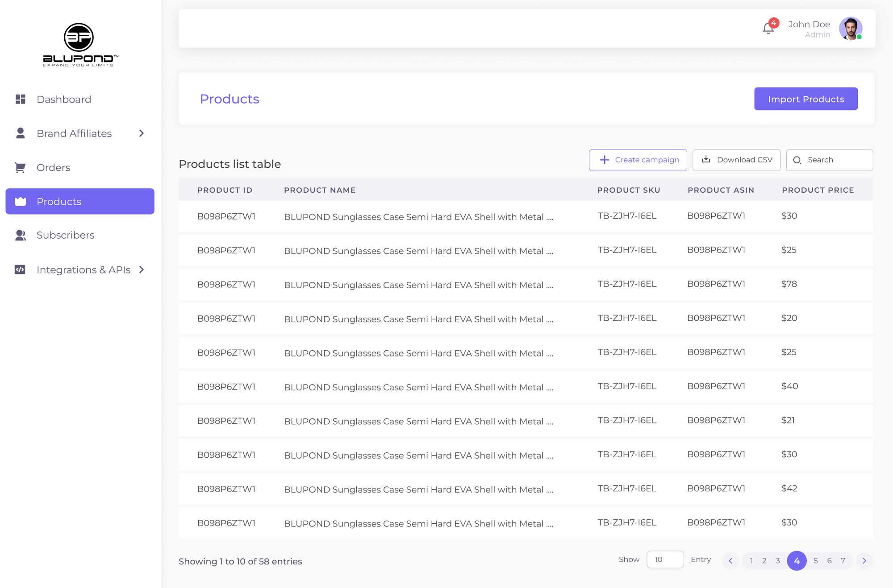Go to the next pagination page arrow
Screen dimensions: 893x588
tap(864, 561)
